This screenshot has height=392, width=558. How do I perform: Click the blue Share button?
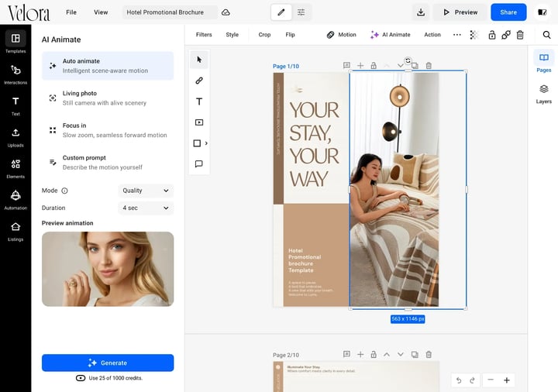coord(508,12)
